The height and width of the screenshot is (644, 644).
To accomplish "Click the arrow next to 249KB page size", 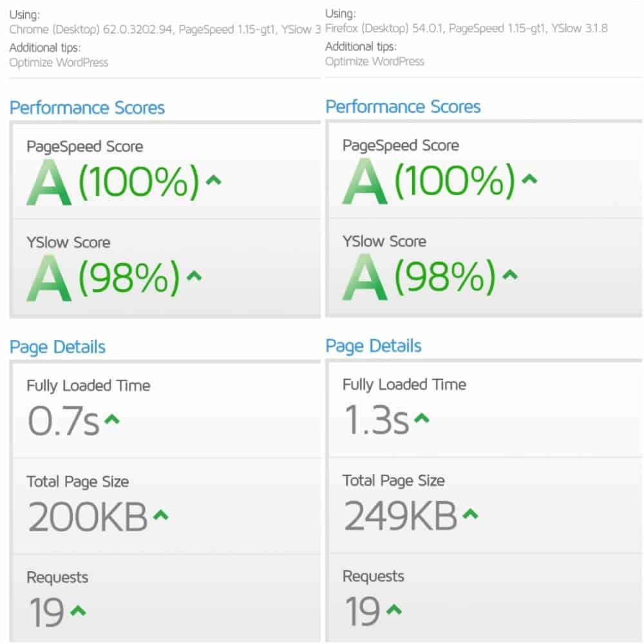I will point(471,514).
